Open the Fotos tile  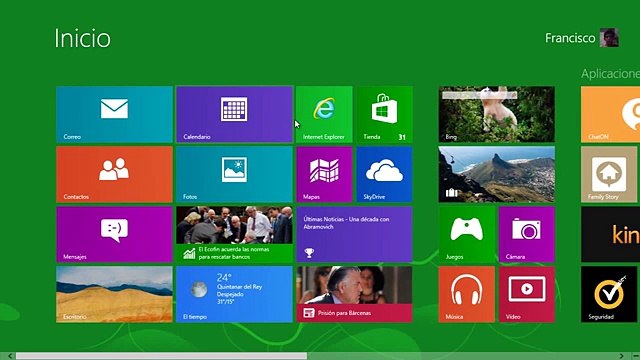[x=234, y=174]
